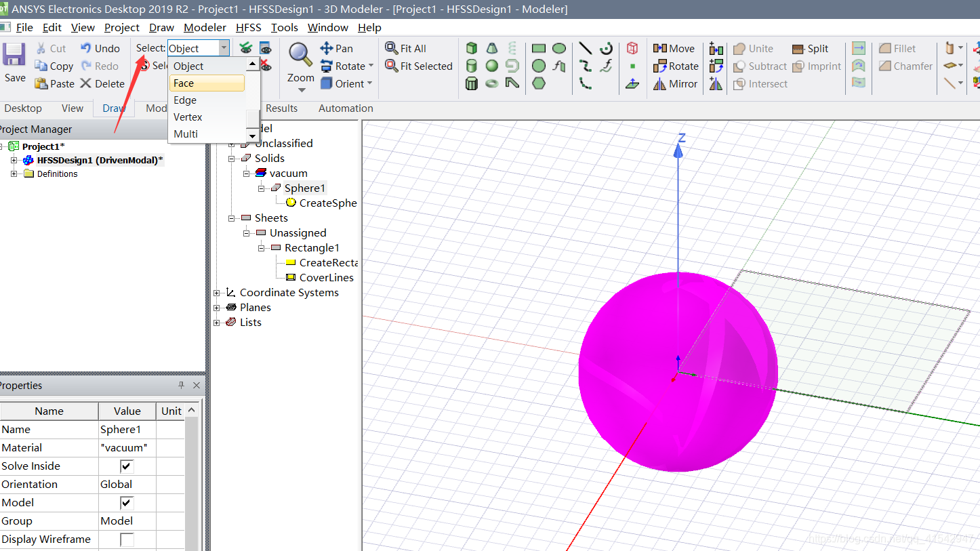Open the Zoom magnifier tool
The image size is (980, 551).
[301, 54]
